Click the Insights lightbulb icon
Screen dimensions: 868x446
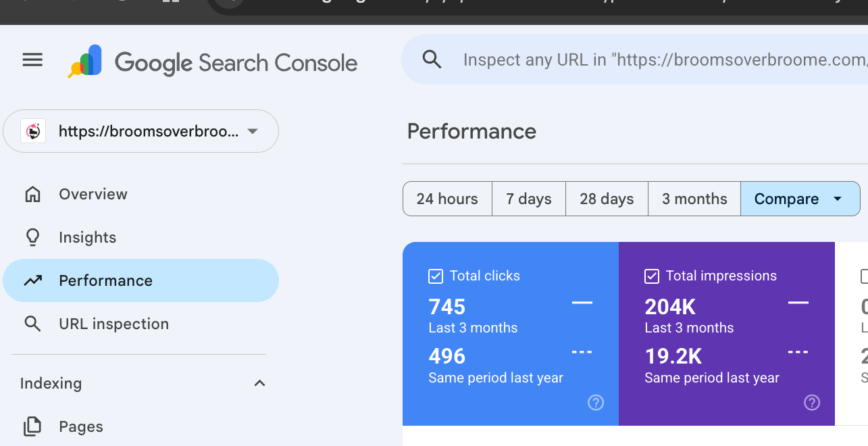point(32,237)
